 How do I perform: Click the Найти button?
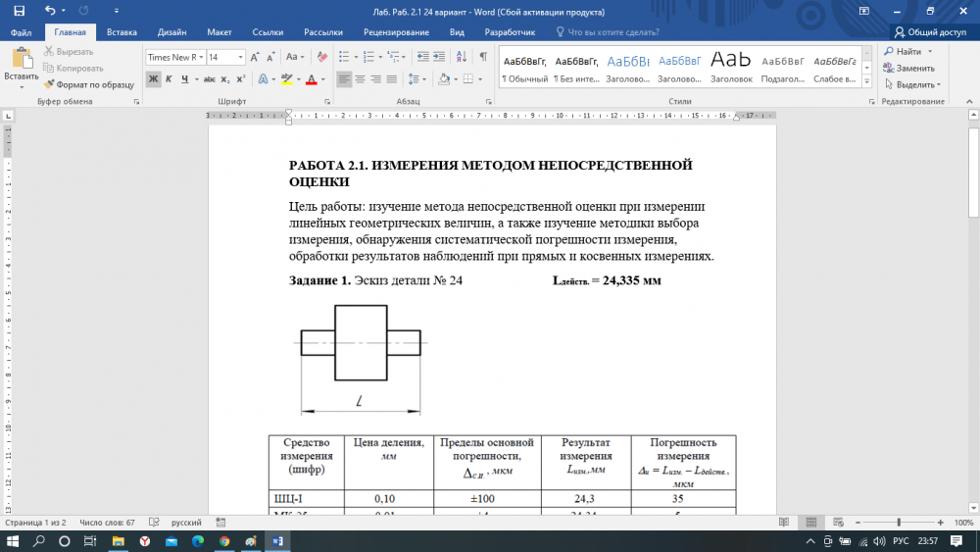[904, 51]
